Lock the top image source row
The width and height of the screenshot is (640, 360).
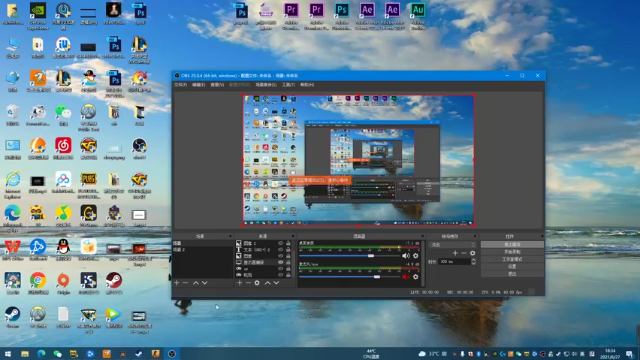coord(288,243)
